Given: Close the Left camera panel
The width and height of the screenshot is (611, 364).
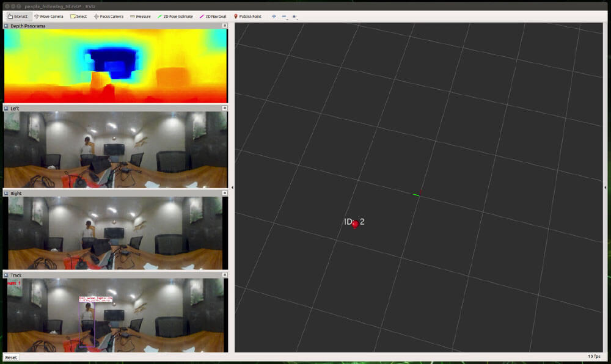Looking at the screenshot, I should pos(225,108).
